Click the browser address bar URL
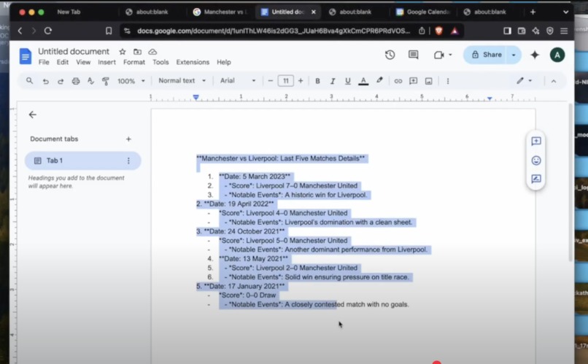 (x=274, y=31)
